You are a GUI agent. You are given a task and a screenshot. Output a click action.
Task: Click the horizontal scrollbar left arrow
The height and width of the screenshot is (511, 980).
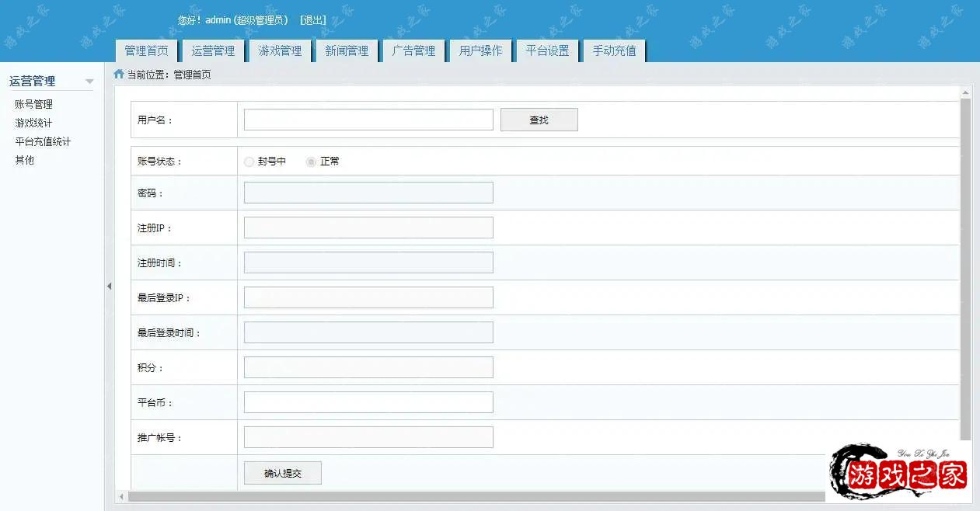click(x=120, y=496)
